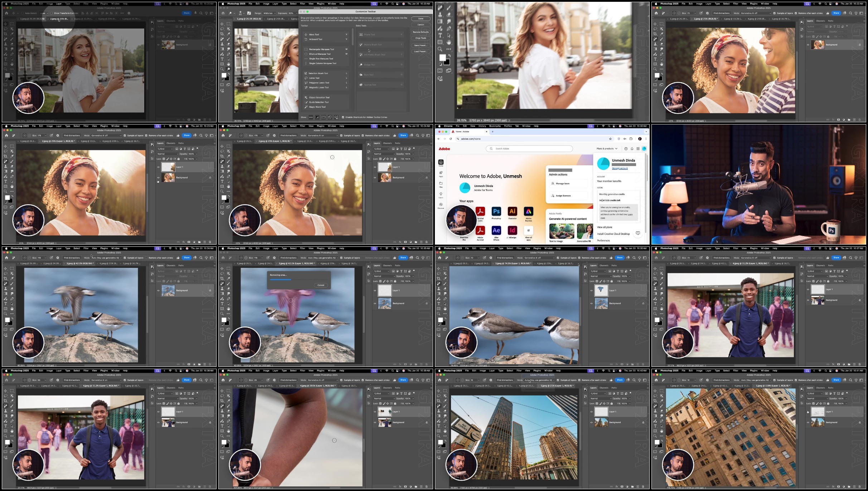
Task: Click the help question-mark icon on Adobe page
Action: click(626, 149)
